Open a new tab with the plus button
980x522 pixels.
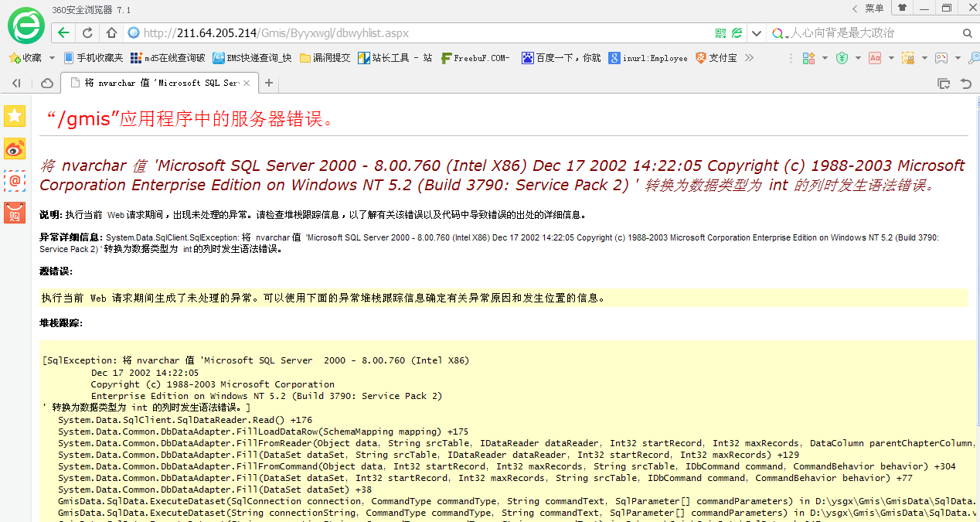click(x=269, y=83)
